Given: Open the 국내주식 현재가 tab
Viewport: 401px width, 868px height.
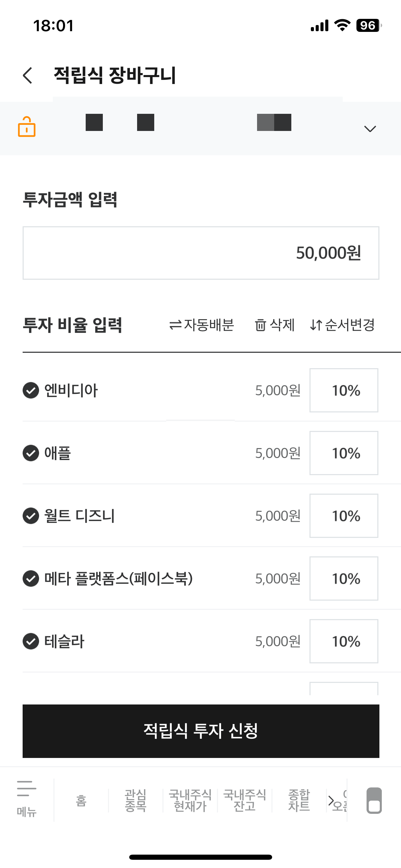Looking at the screenshot, I should pos(190,801).
